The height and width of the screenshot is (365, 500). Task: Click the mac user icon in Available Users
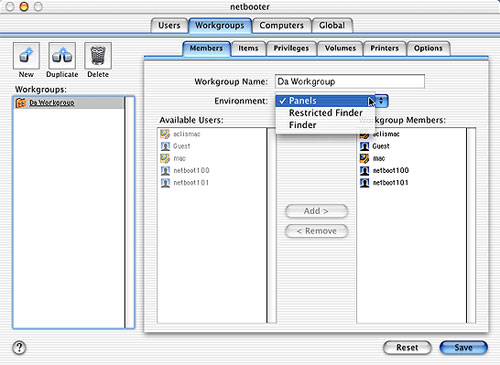tap(165, 158)
